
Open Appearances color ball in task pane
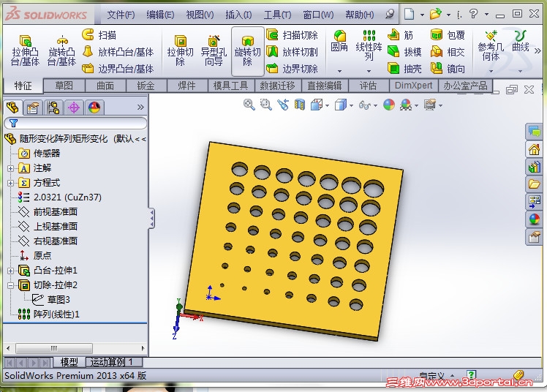tap(534, 219)
